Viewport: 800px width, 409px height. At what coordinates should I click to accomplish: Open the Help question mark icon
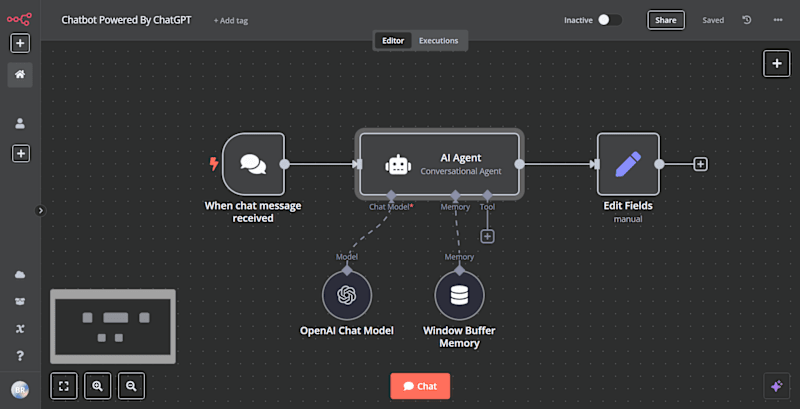tap(20, 355)
